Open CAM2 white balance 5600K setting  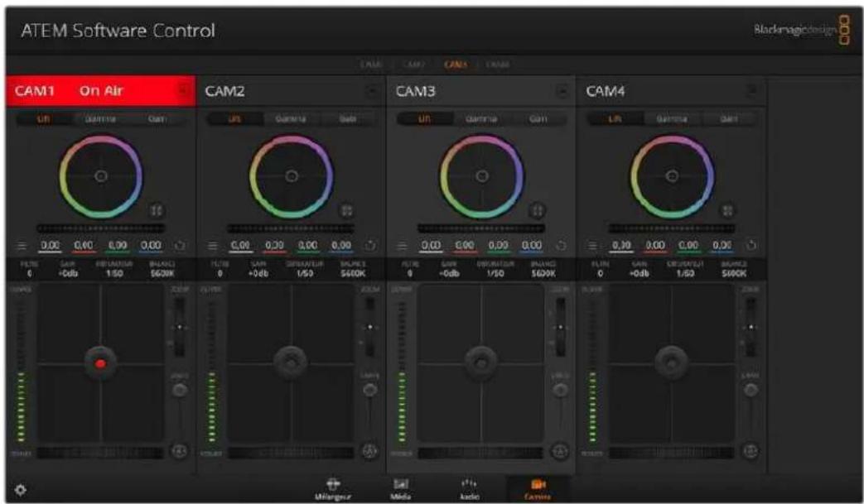point(353,270)
